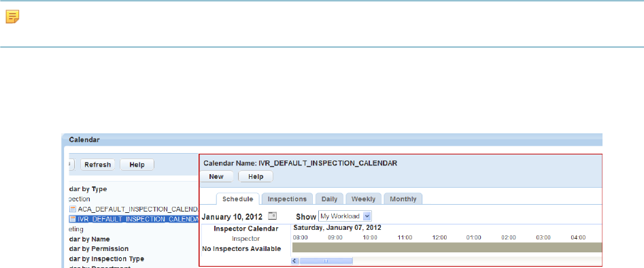Image resolution: width=644 pixels, height=268 pixels.
Task: Click the 04:00 time label
Action: point(578,237)
